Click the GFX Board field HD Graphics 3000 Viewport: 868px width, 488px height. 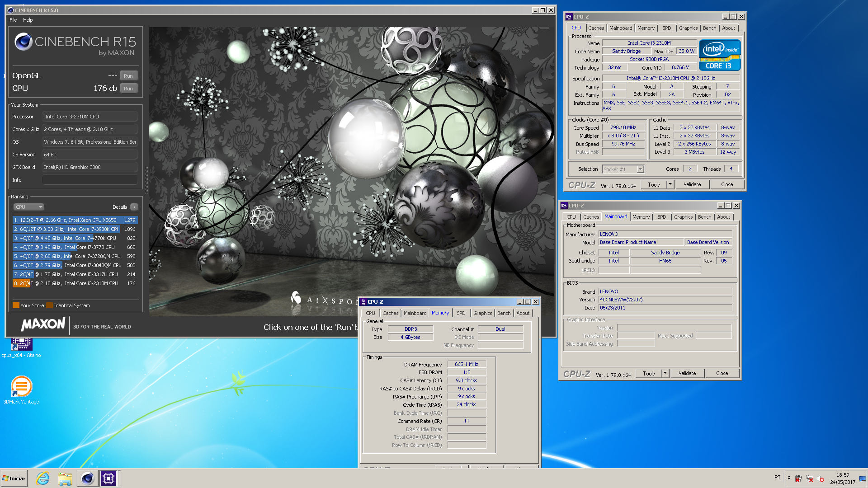pyautogui.click(x=90, y=167)
